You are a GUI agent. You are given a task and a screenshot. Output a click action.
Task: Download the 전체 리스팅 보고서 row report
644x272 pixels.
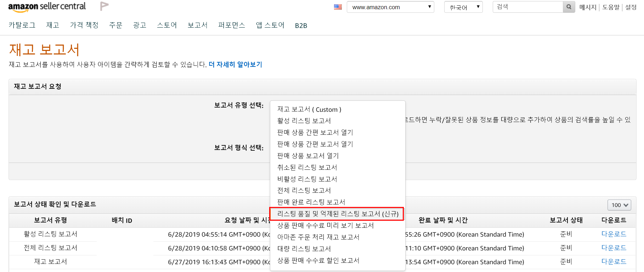tap(614, 248)
